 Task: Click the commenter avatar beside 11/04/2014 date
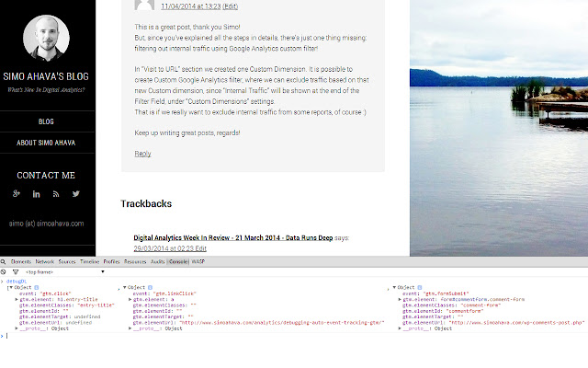click(144, 5)
